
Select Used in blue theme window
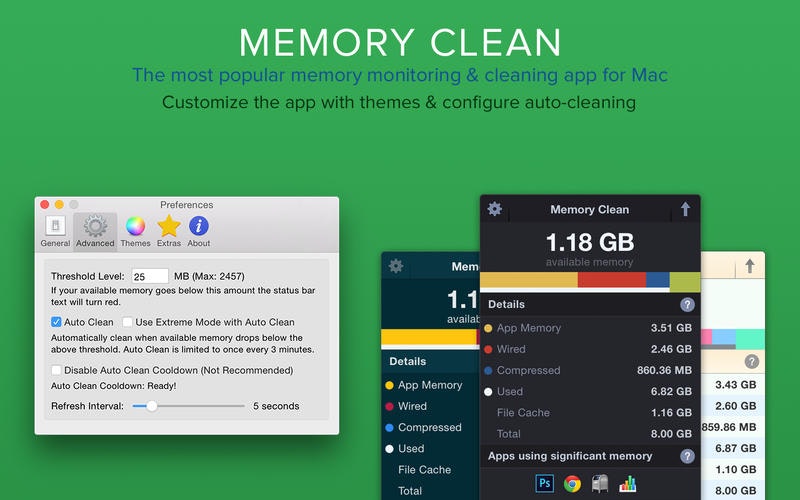(411, 448)
